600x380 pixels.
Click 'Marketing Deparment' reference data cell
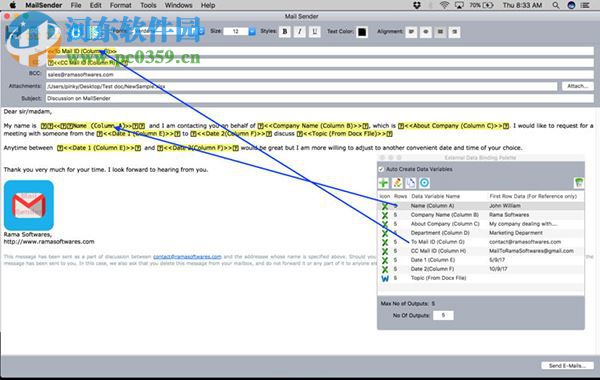516,233
